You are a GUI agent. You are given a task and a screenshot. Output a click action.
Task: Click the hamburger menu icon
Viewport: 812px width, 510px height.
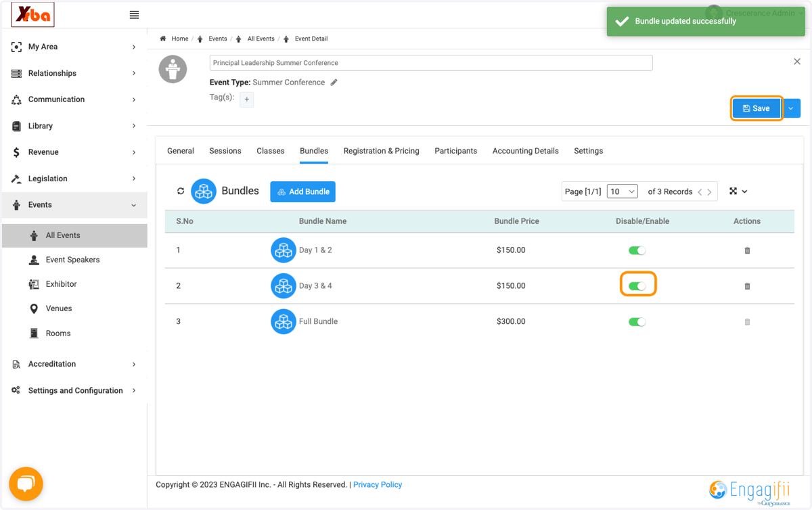pyautogui.click(x=134, y=15)
